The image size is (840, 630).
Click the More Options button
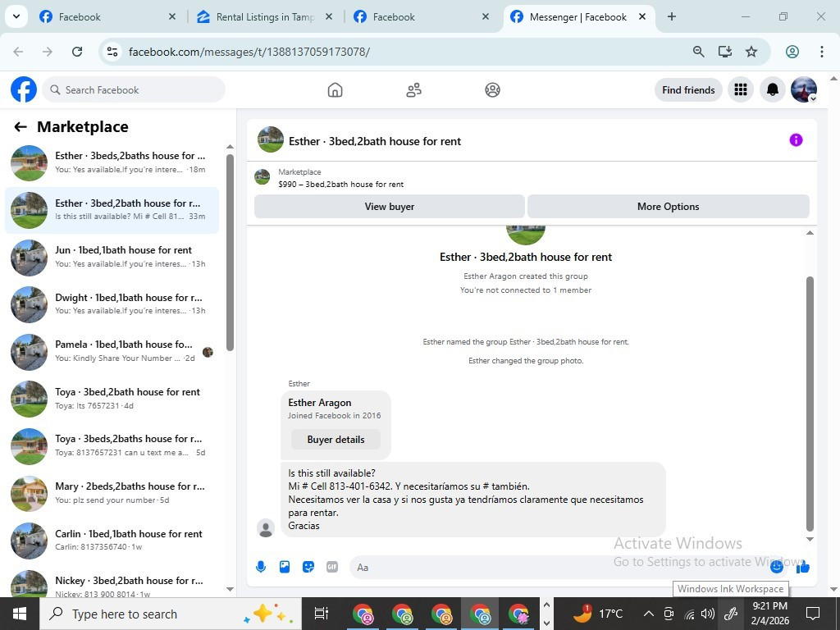668,206
